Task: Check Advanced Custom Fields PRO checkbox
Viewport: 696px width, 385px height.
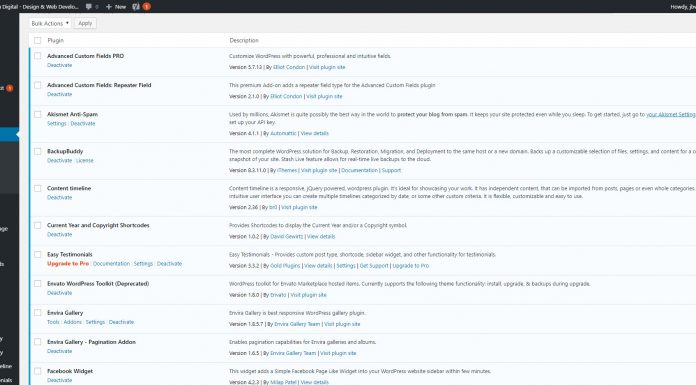Action: pyautogui.click(x=38, y=56)
